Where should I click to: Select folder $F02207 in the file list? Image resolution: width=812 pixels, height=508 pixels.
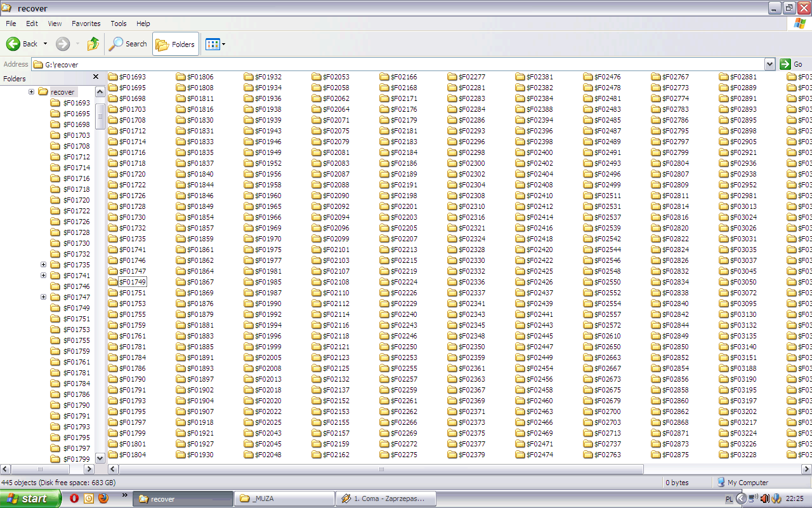tap(398, 239)
